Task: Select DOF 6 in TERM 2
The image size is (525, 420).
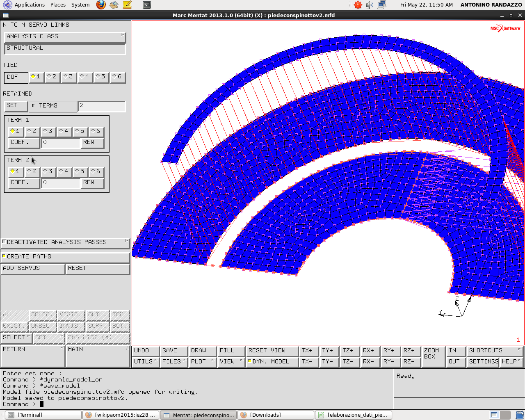Action: [x=96, y=171]
